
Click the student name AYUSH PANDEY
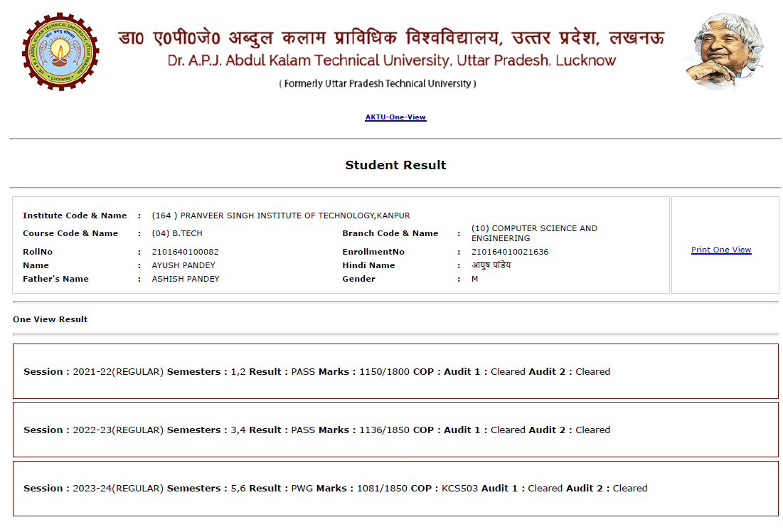coord(183,265)
